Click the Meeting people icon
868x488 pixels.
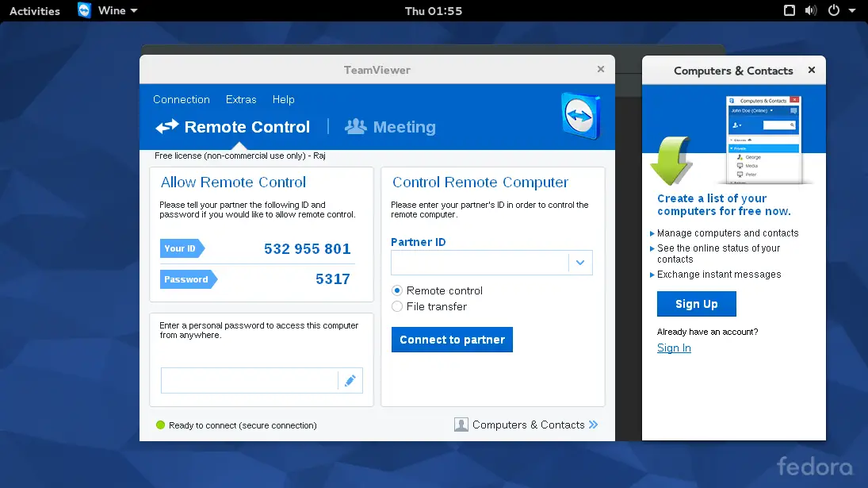click(355, 127)
